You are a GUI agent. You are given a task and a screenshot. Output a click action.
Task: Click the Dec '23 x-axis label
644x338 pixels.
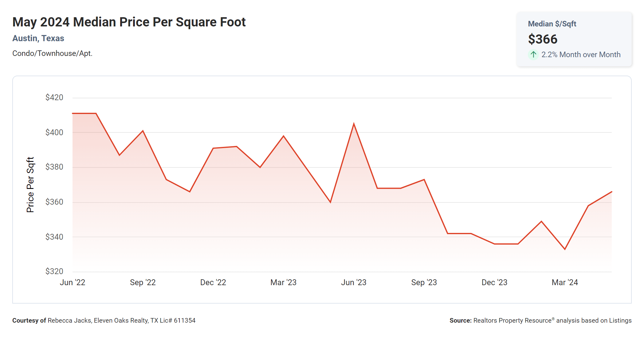pyautogui.click(x=494, y=282)
